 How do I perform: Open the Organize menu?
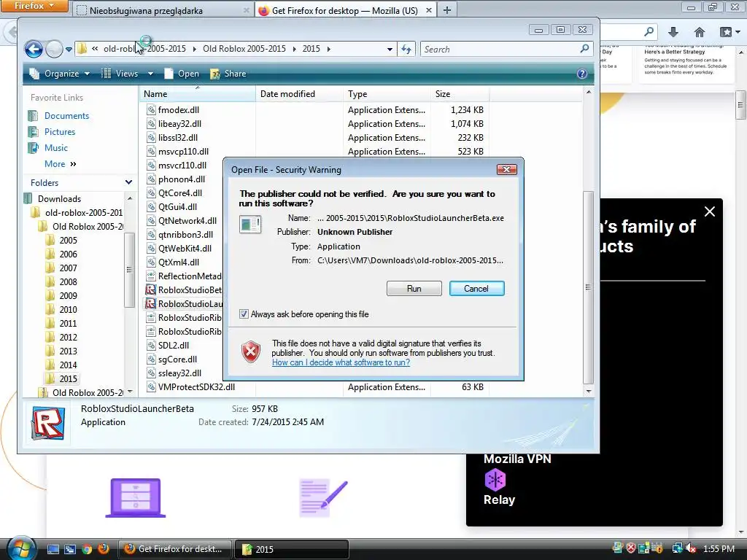[59, 74]
